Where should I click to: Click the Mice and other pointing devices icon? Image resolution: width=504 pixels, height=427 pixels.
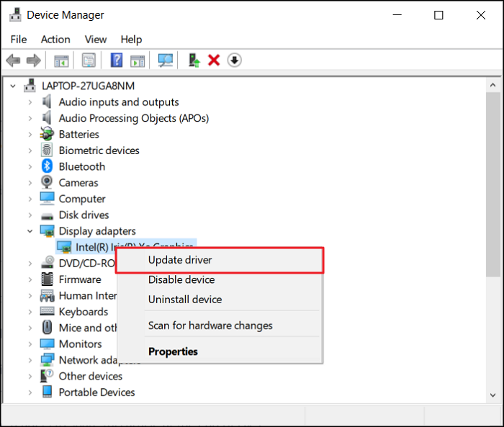[47, 328]
